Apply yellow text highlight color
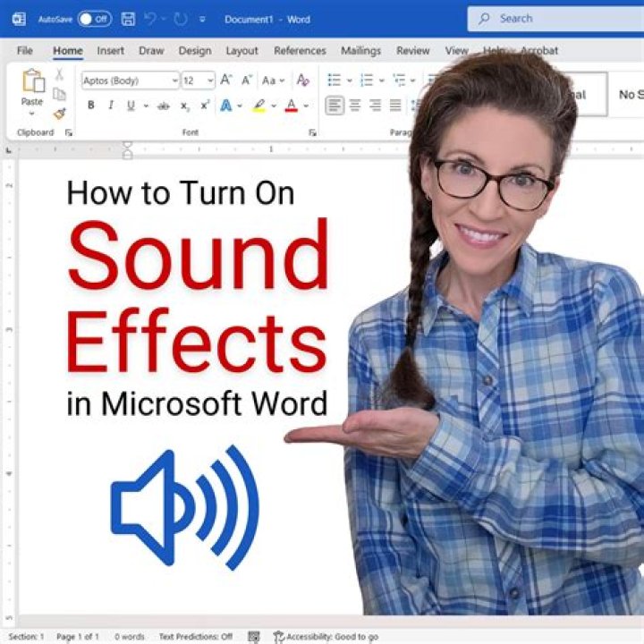Screen dimensions: 644x644 tap(258, 106)
